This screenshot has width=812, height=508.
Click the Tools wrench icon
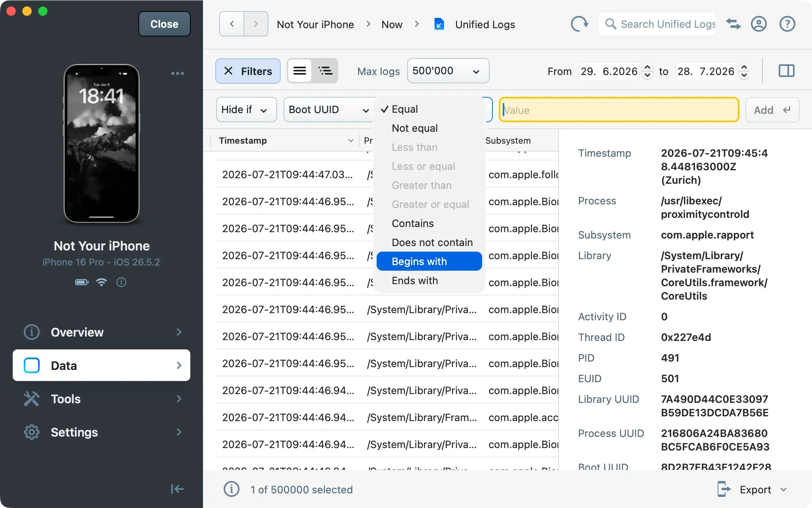tap(32, 399)
